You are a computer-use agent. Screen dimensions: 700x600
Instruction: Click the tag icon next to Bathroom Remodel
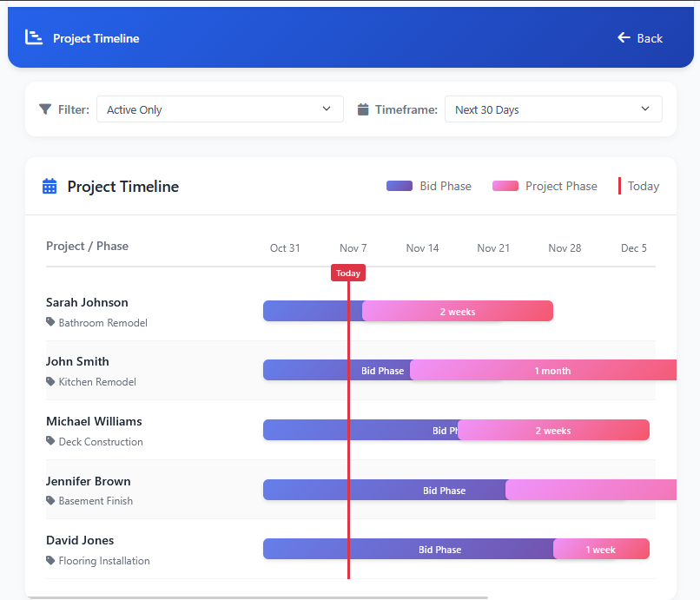coord(50,322)
